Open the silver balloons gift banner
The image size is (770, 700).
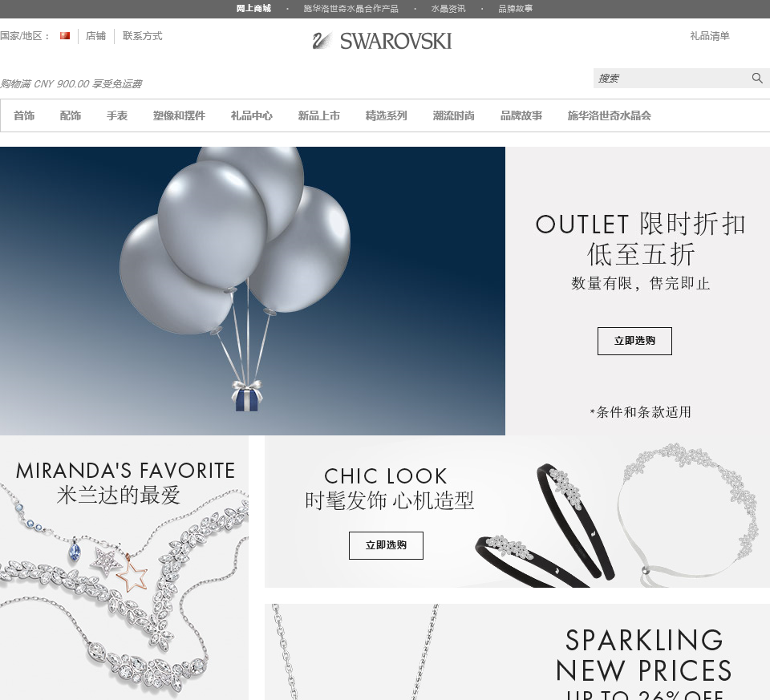click(253, 290)
